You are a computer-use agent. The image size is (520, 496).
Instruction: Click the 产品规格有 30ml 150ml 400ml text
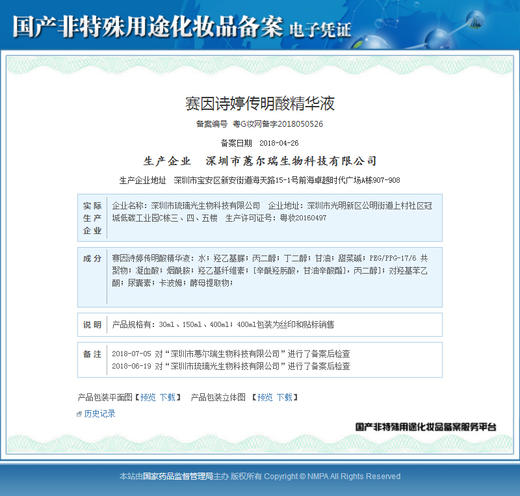coord(223,324)
